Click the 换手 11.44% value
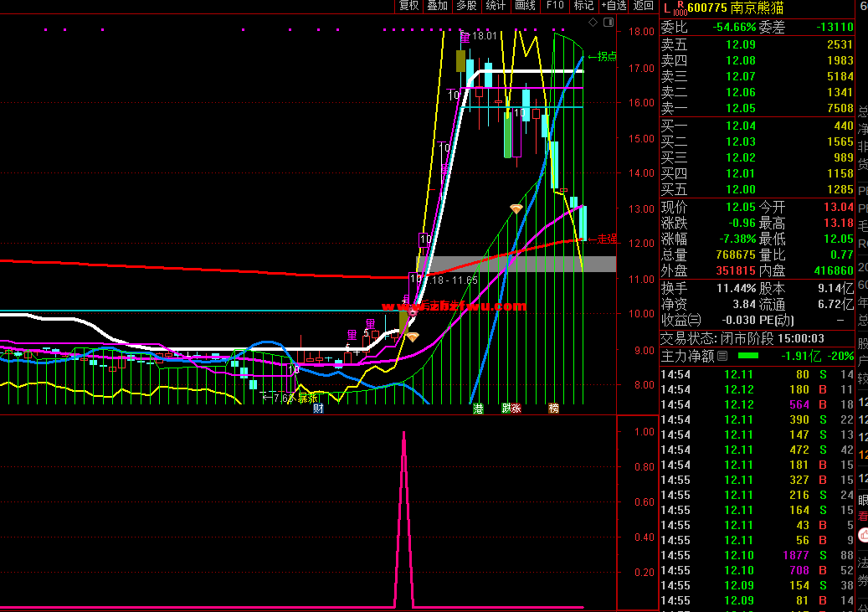 tap(736, 289)
